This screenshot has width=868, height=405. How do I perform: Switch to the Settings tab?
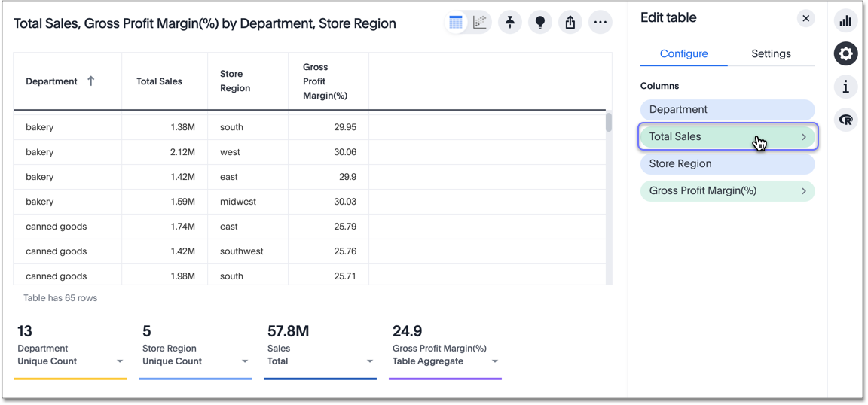click(x=771, y=54)
